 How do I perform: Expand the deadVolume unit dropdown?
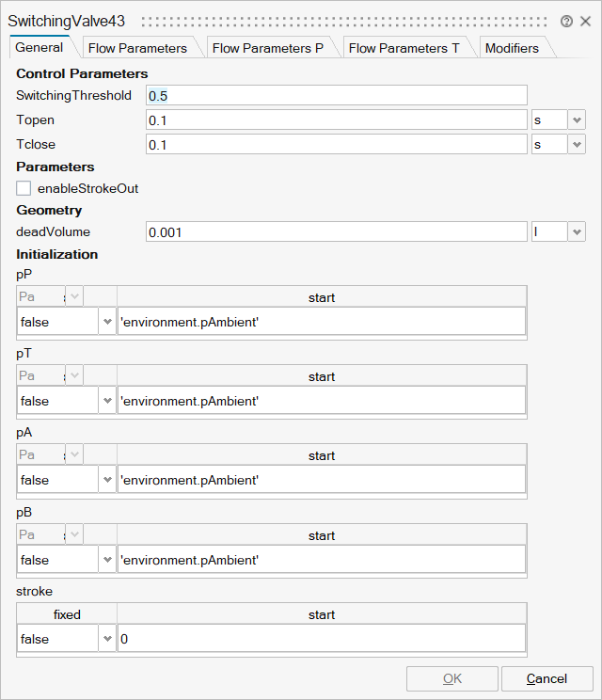pyautogui.click(x=577, y=231)
